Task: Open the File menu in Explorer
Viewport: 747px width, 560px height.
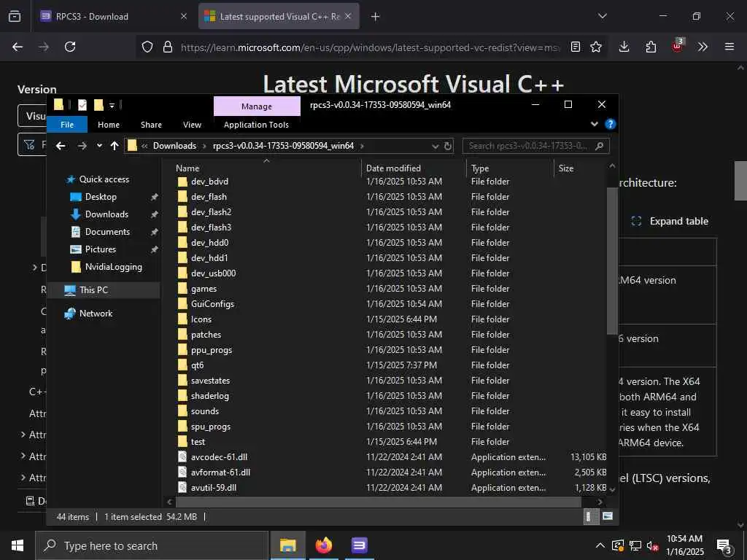Action: (67, 124)
